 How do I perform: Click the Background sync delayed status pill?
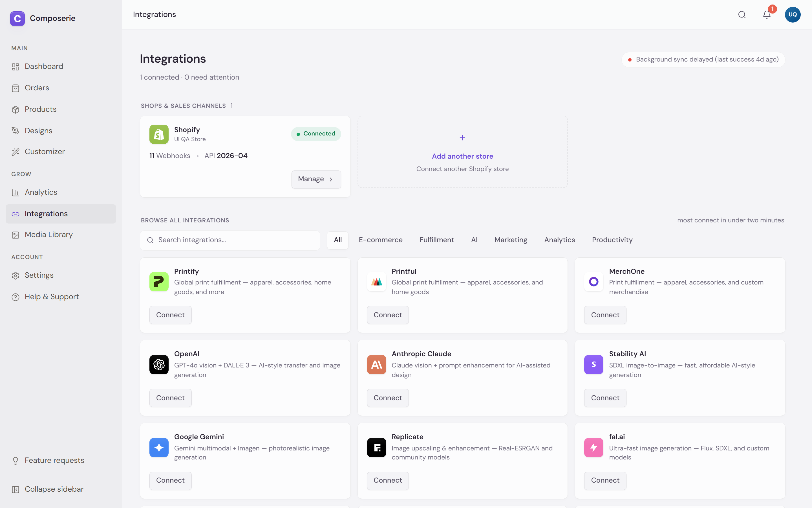tap(703, 60)
